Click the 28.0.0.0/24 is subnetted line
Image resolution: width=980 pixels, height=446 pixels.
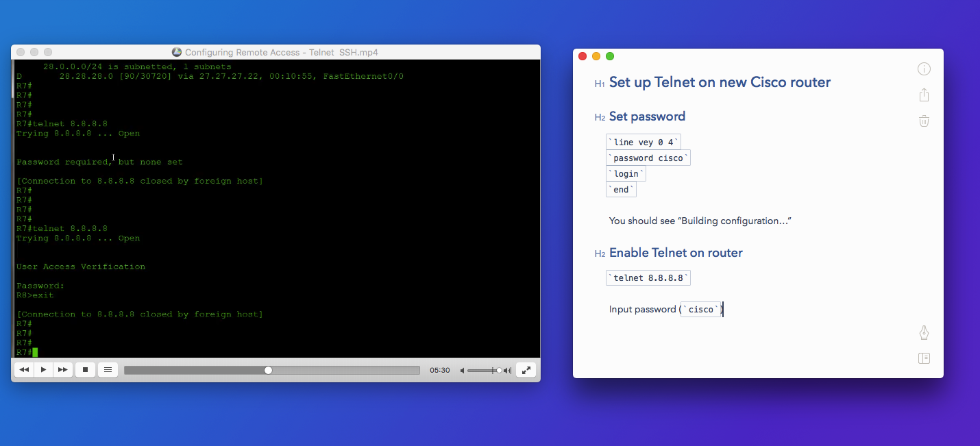pos(137,66)
